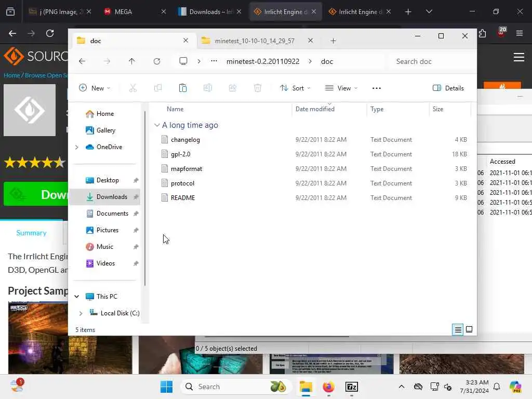
Task: Open the View dropdown
Action: (341, 88)
